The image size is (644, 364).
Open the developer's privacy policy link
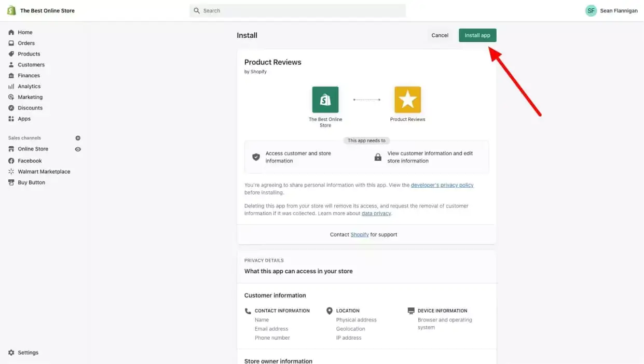pos(442,185)
